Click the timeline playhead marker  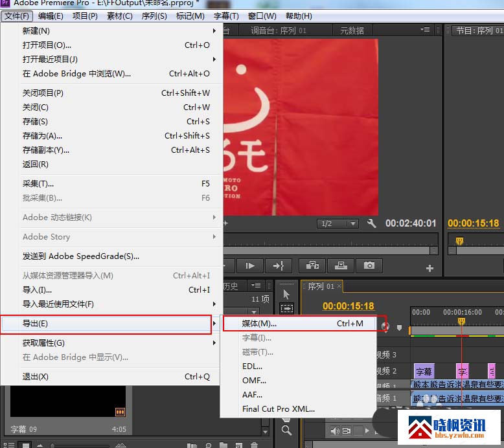461,321
